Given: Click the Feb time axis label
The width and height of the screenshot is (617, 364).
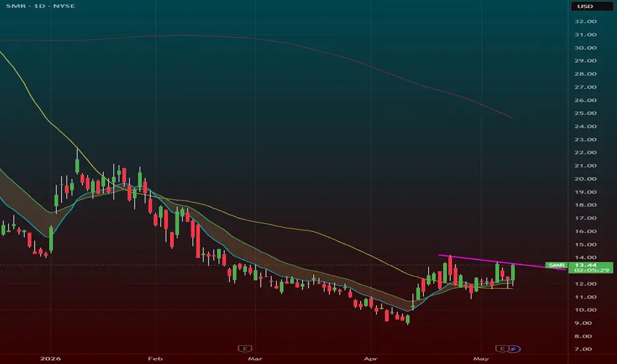Looking at the screenshot, I should [155, 359].
